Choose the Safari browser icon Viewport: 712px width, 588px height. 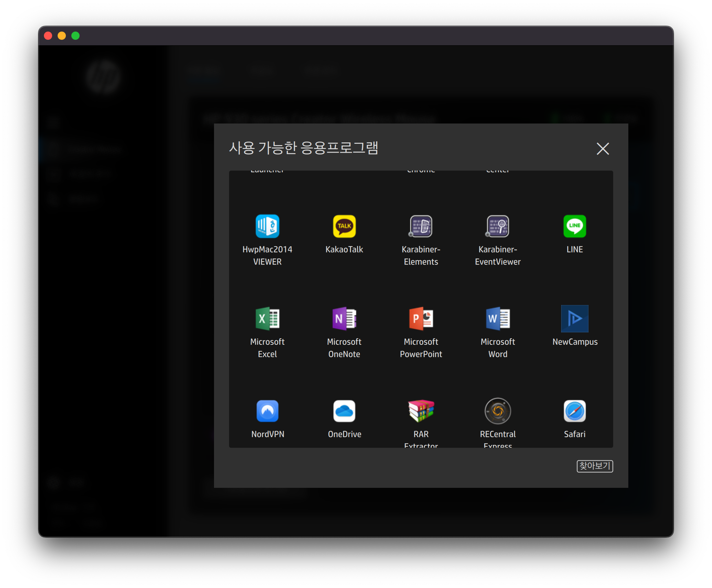pyautogui.click(x=574, y=411)
